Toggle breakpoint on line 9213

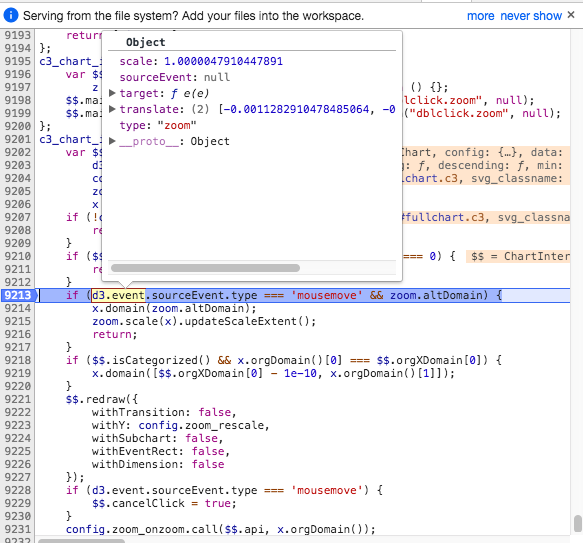17,295
